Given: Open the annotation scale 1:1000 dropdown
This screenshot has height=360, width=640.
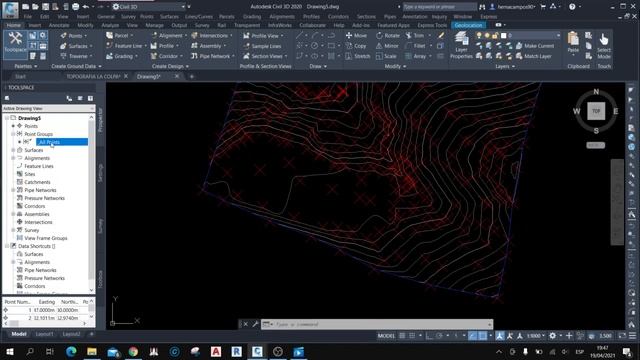Looking at the screenshot, I should coord(535,336).
